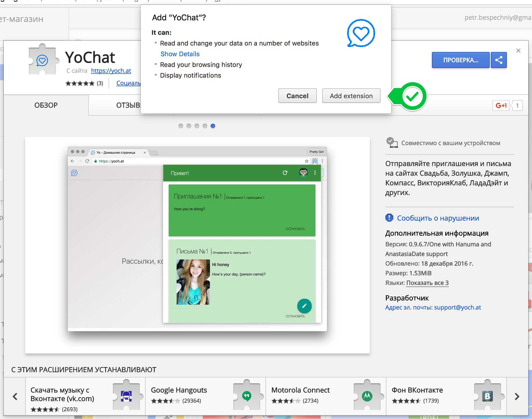This screenshot has width=532, height=419.
Task: Click three-dot menu in green header
Action: pos(315,173)
